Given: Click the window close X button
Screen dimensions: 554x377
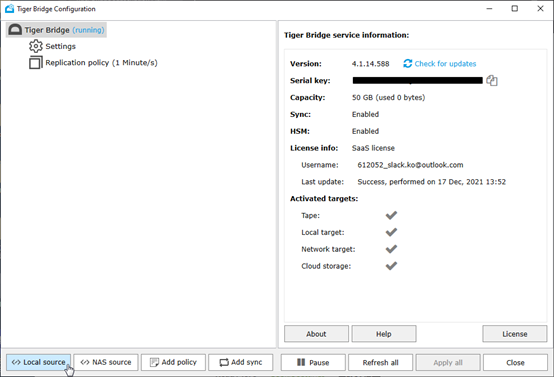Looking at the screenshot, I should 541,8.
